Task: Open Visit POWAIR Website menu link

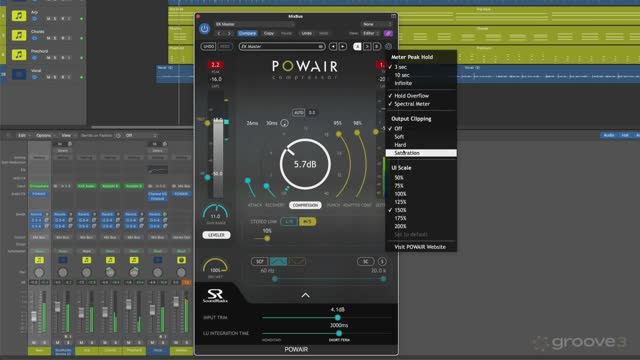Action: tap(420, 247)
